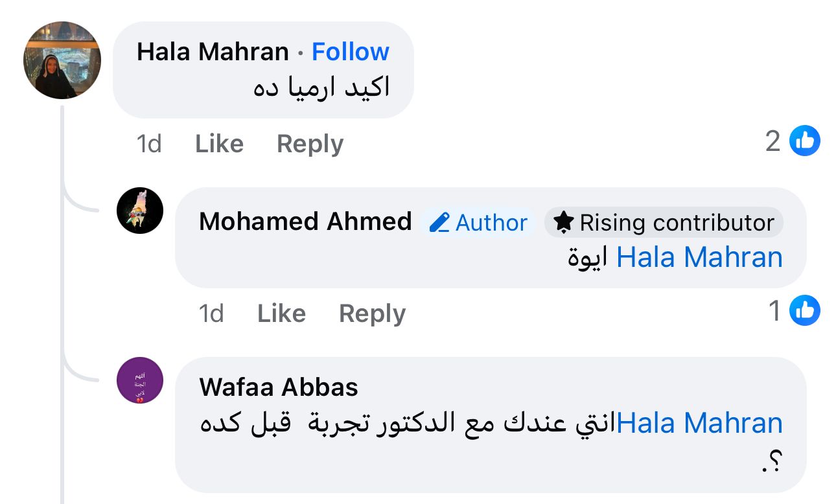Image resolution: width=836 pixels, height=504 pixels.
Task: Open Hala Mahran mention in Wafaa Abbas's reply
Action: click(x=699, y=423)
